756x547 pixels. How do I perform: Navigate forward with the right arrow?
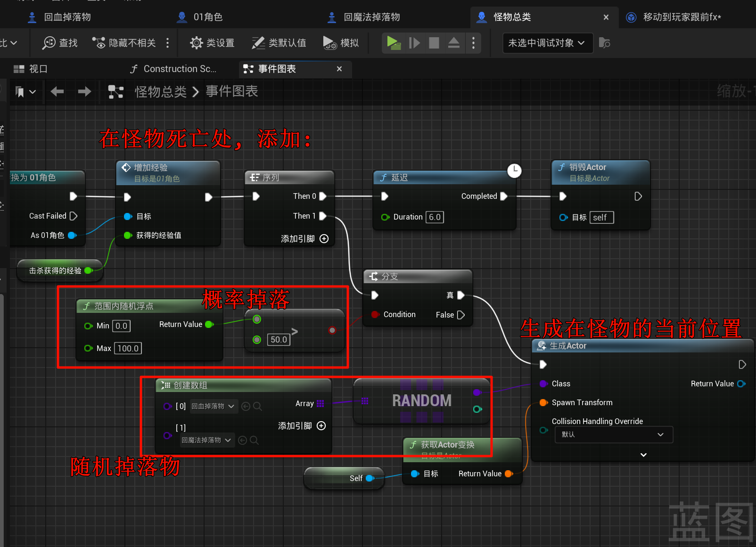[84, 91]
